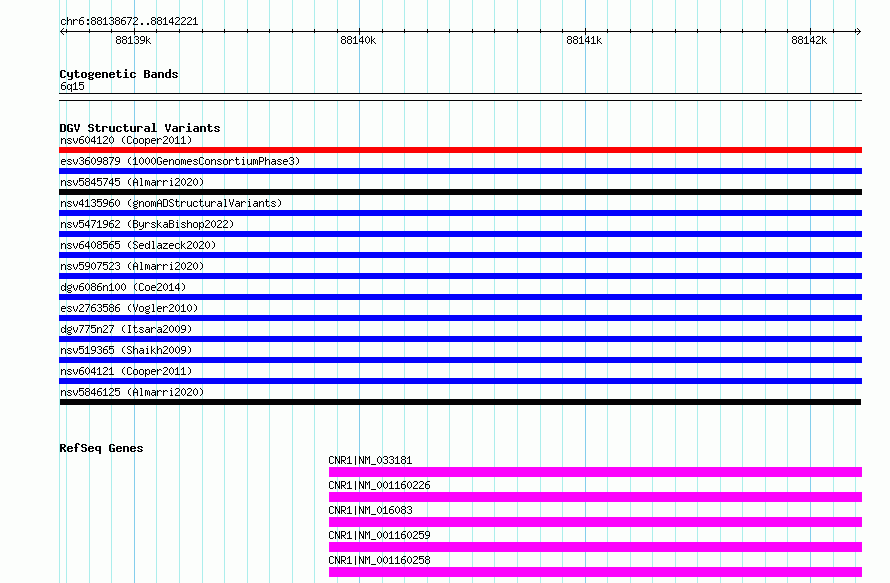Open nsv6408565 (Sedlazeck2020) label
Viewport: 890px width, 583px height.
138,245
